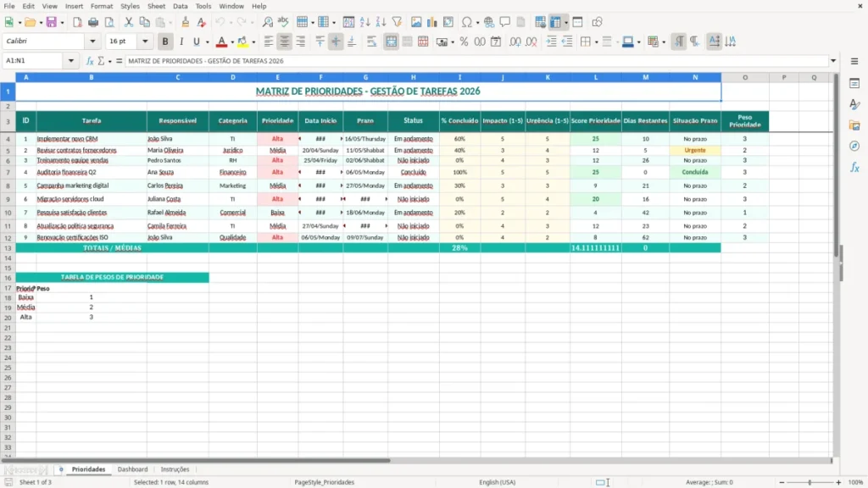
Task: Sort descending Z to A
Action: coord(381,22)
